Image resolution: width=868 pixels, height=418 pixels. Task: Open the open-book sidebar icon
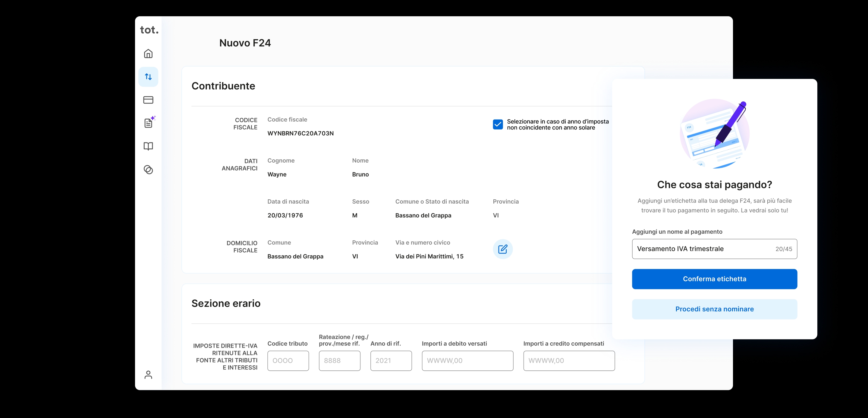pos(148,146)
